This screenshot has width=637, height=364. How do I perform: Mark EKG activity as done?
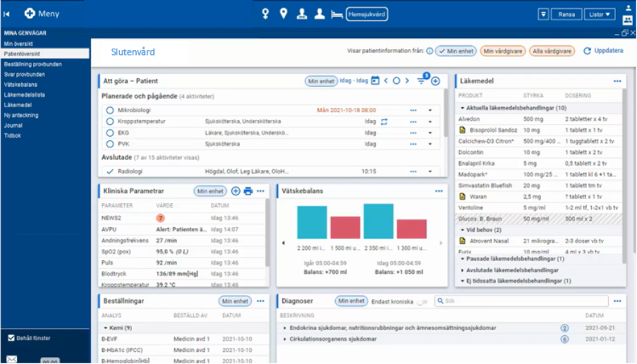point(109,133)
